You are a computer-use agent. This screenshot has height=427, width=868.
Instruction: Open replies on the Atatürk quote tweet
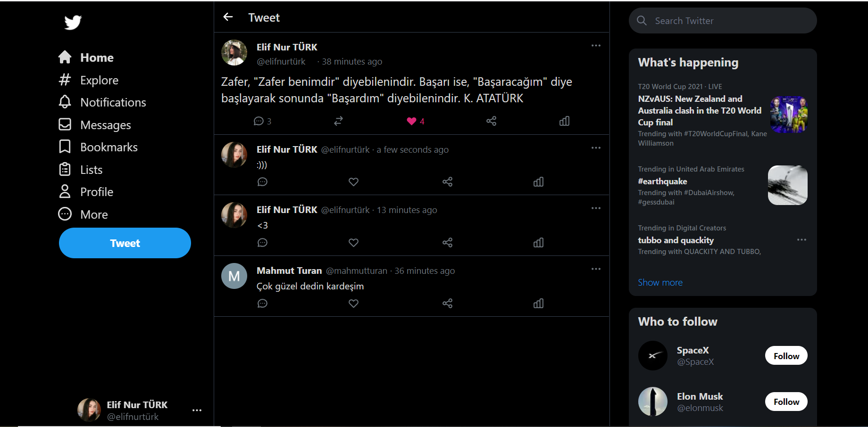pos(262,121)
